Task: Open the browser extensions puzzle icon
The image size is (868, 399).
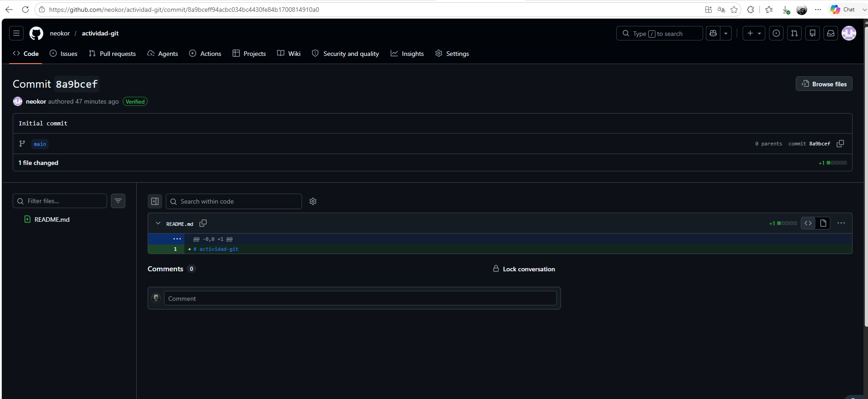Action: click(x=750, y=10)
